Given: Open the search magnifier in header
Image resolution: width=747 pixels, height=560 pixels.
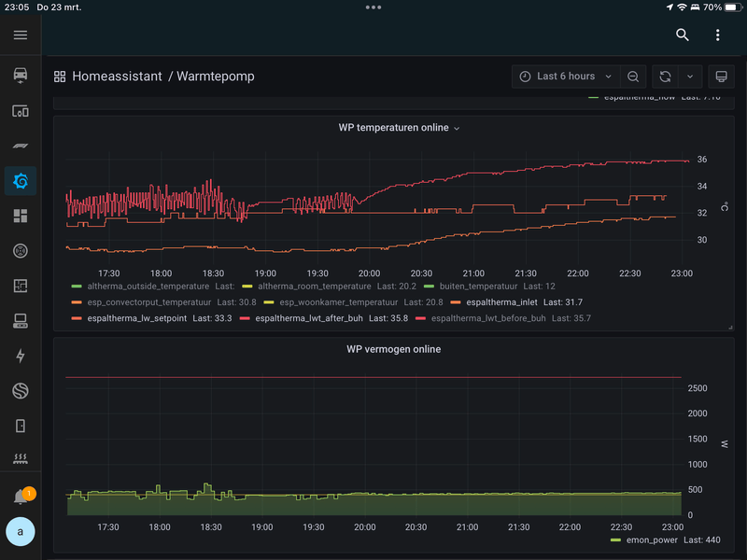Looking at the screenshot, I should click(x=683, y=35).
